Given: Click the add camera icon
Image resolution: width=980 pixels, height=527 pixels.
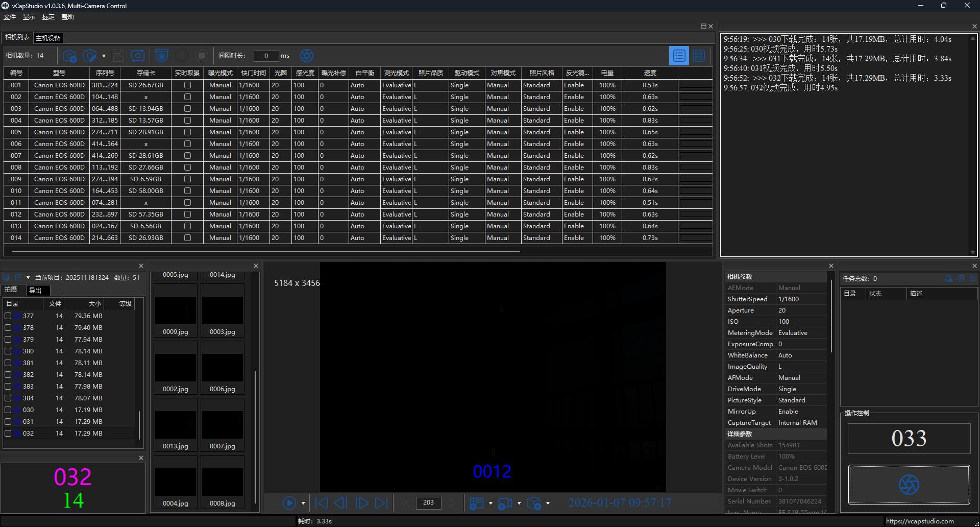Looking at the screenshot, I should pos(70,56).
